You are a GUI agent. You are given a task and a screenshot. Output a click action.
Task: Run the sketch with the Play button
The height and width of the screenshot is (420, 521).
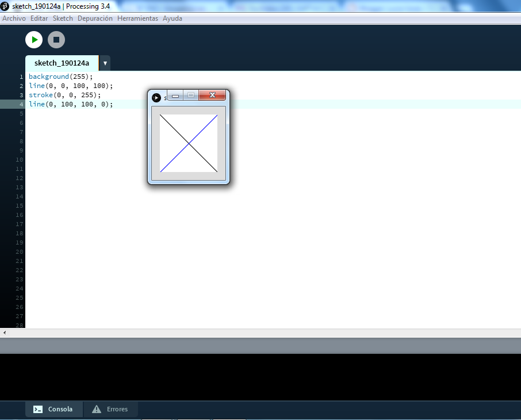coord(34,40)
